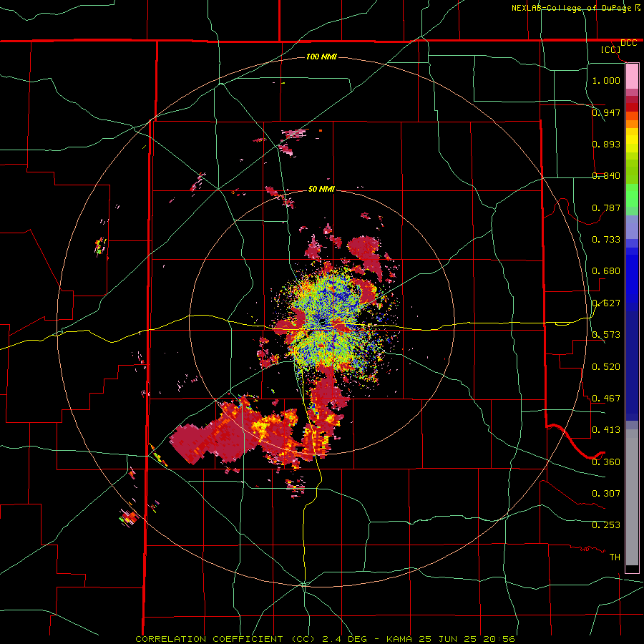Click the 0.307 color scale value

606,493
